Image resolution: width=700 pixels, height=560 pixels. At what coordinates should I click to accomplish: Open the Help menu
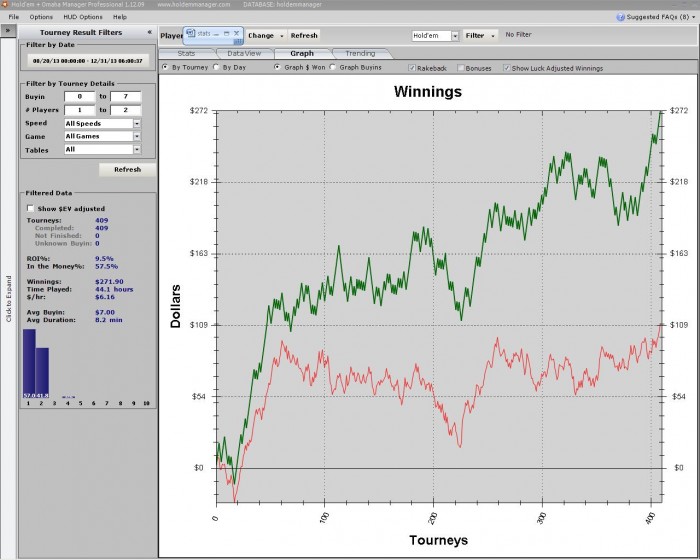(x=120, y=17)
